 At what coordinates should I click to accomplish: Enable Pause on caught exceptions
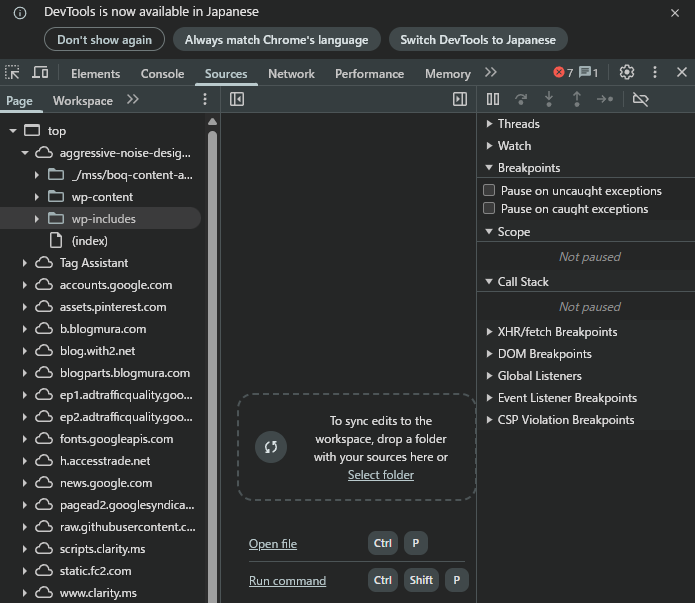(489, 209)
